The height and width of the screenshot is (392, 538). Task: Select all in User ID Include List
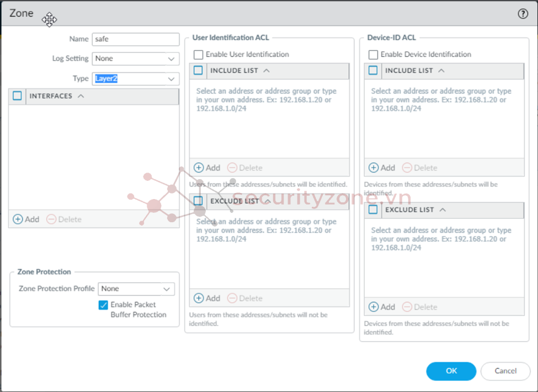199,71
